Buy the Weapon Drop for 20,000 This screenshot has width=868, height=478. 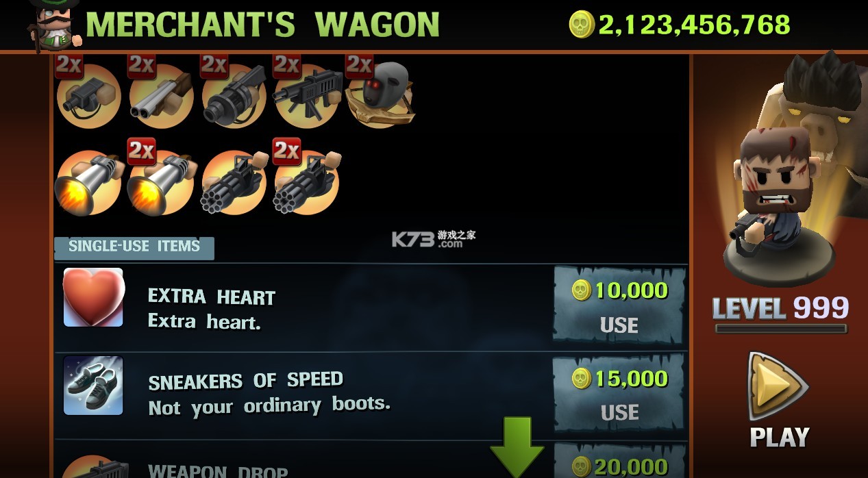[x=619, y=461]
